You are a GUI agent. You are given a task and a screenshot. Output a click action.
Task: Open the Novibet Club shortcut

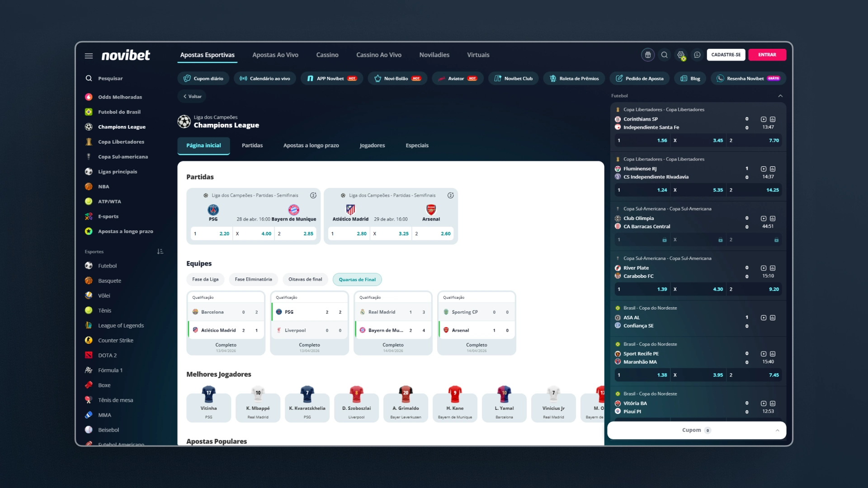click(x=513, y=79)
